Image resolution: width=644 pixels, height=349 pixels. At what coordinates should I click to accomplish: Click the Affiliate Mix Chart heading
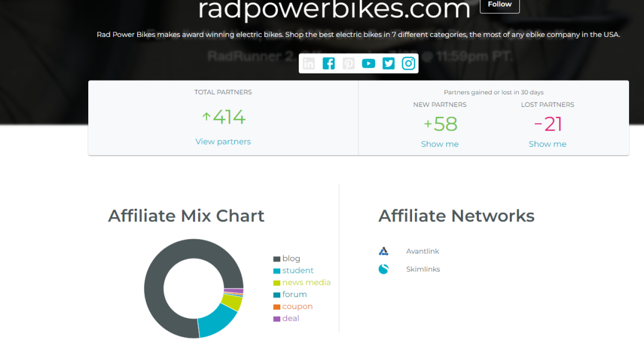coord(186,216)
